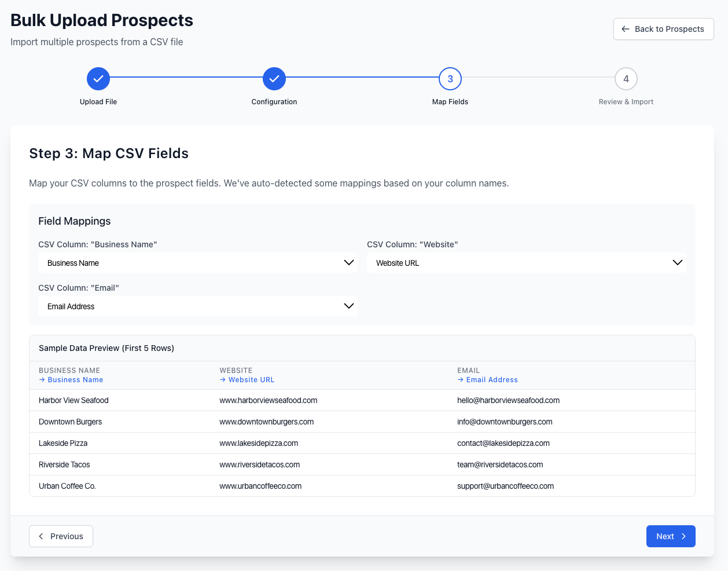Open the Email Address mapping dropdown
The height and width of the screenshot is (571, 728).
[198, 306]
